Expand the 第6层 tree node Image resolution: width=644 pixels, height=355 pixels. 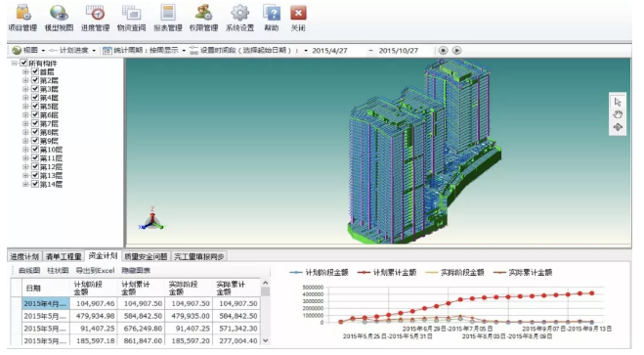coord(25,114)
